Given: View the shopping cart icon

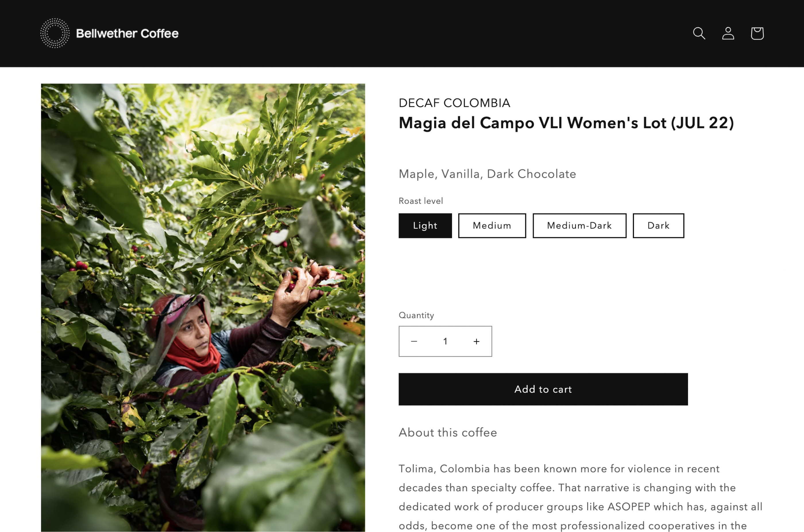Looking at the screenshot, I should 757,33.
